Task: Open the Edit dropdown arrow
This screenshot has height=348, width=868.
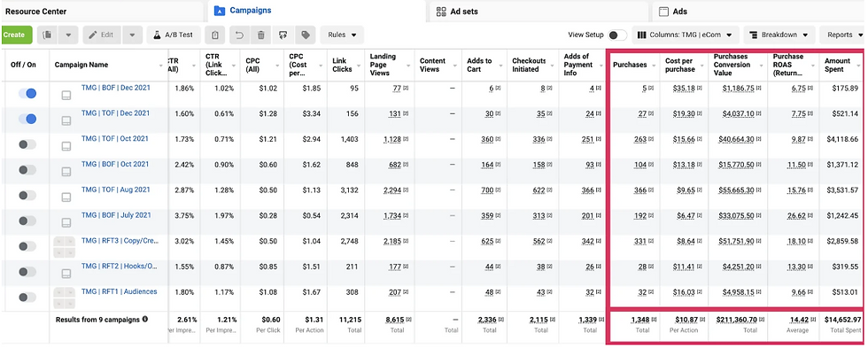Action: tap(132, 35)
